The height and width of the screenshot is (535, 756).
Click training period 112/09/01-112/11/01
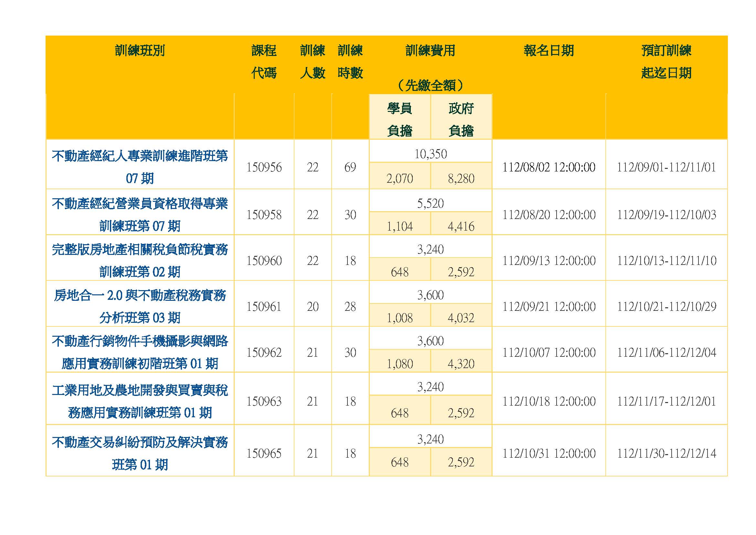tap(666, 167)
